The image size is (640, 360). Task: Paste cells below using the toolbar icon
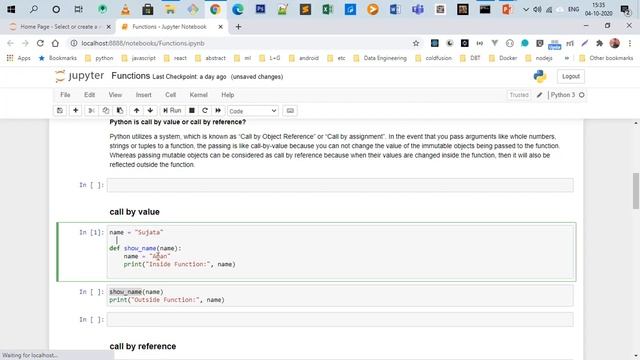pyautogui.click(x=120, y=111)
